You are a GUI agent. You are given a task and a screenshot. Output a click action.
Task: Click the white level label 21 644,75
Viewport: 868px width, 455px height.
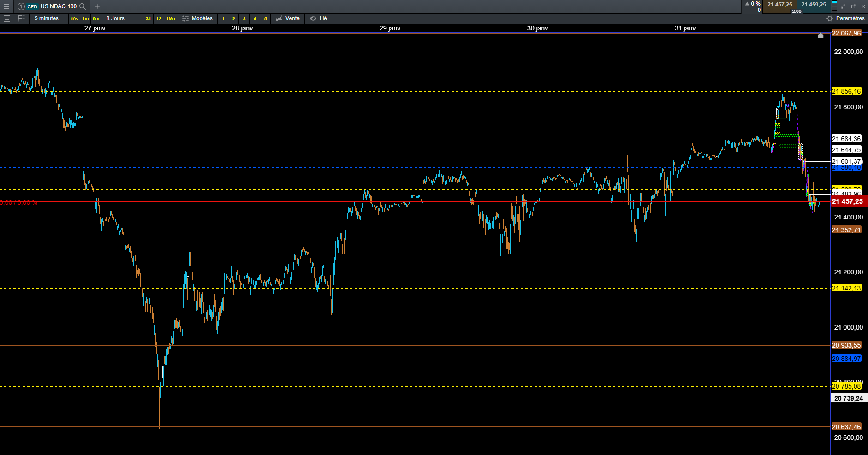point(846,150)
